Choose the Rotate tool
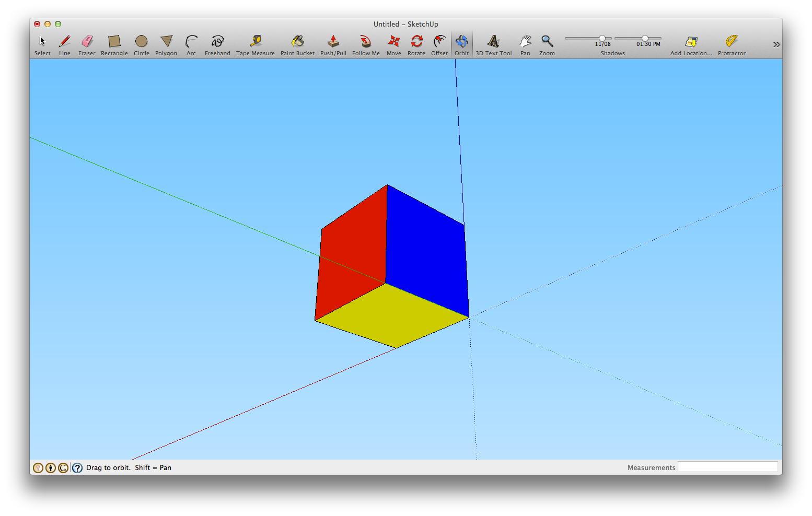Viewport: 812px width, 516px height. (416, 42)
